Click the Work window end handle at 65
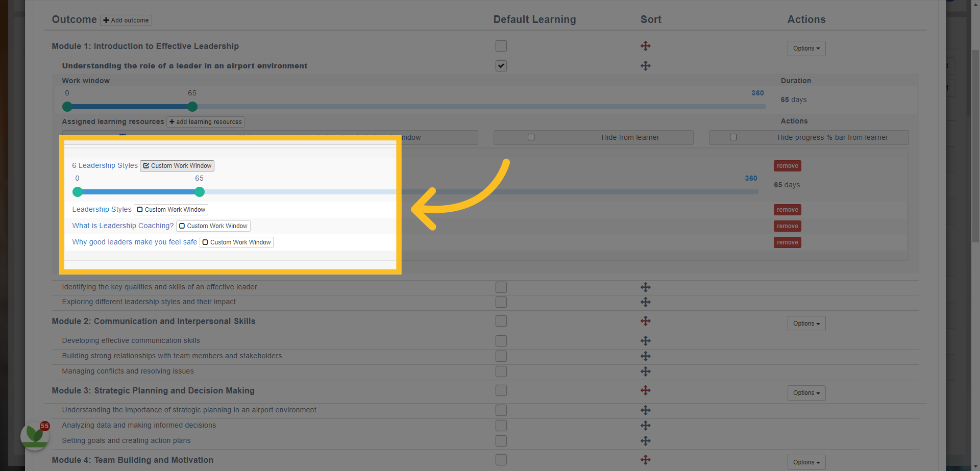980x471 pixels. point(192,107)
